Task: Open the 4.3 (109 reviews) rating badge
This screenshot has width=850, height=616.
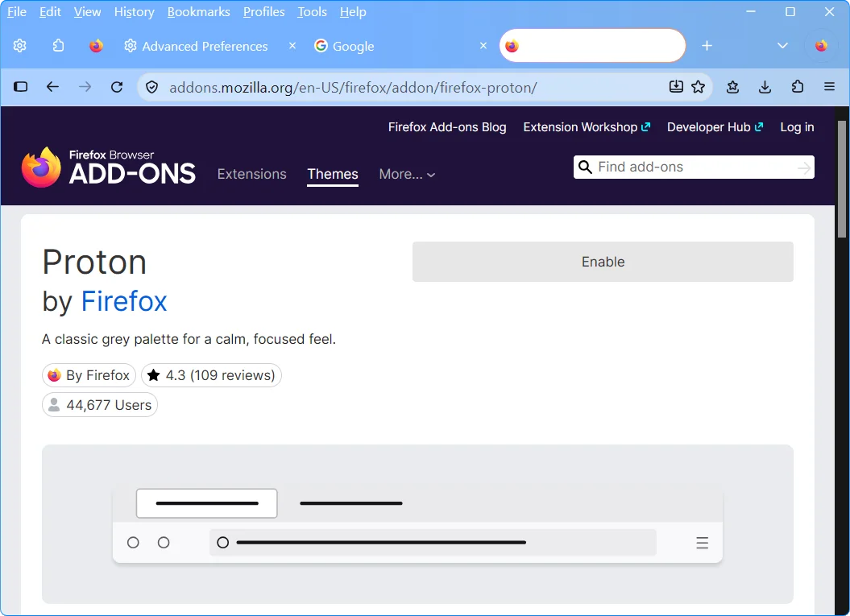Action: 211,375
